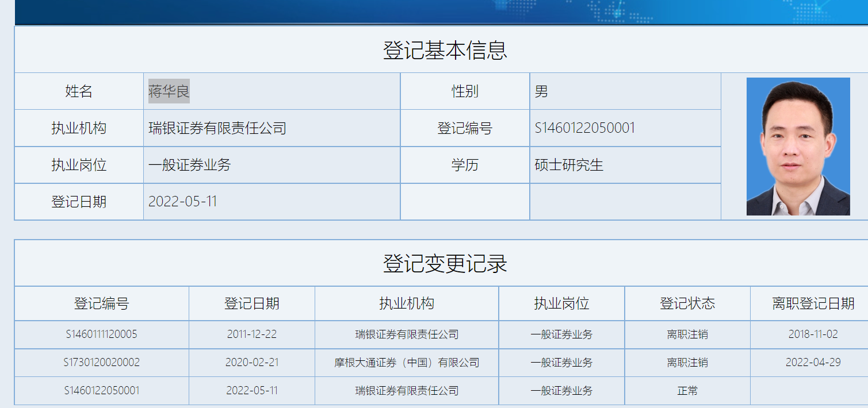Select 一般证券业务 in the S1730120020002 row
This screenshot has width=868, height=408.
(x=561, y=363)
